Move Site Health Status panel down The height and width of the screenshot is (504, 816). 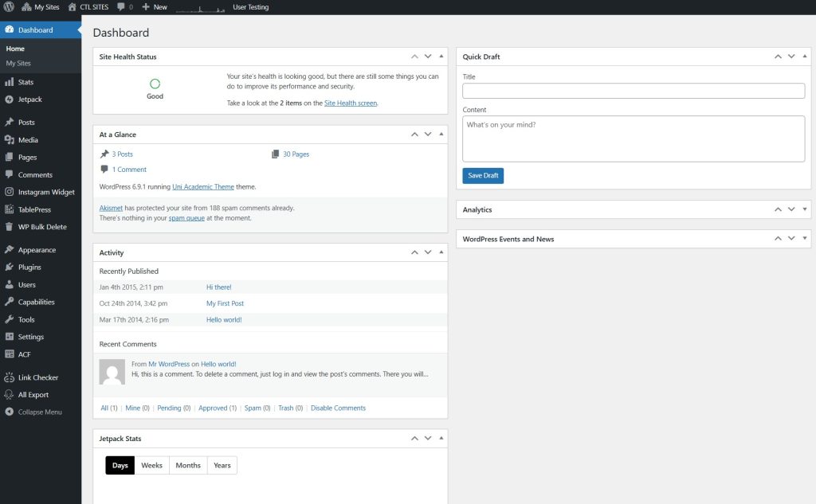[428, 57]
